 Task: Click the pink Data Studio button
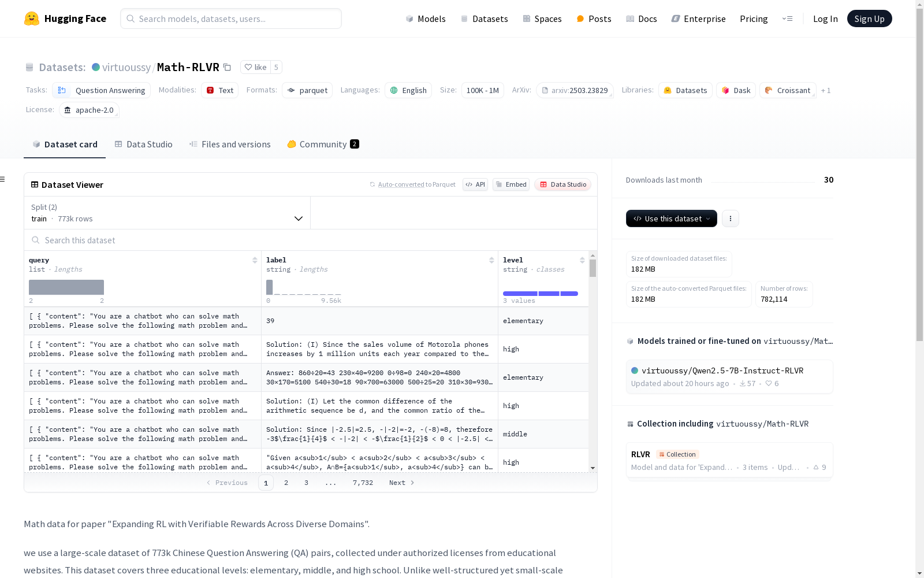point(562,184)
